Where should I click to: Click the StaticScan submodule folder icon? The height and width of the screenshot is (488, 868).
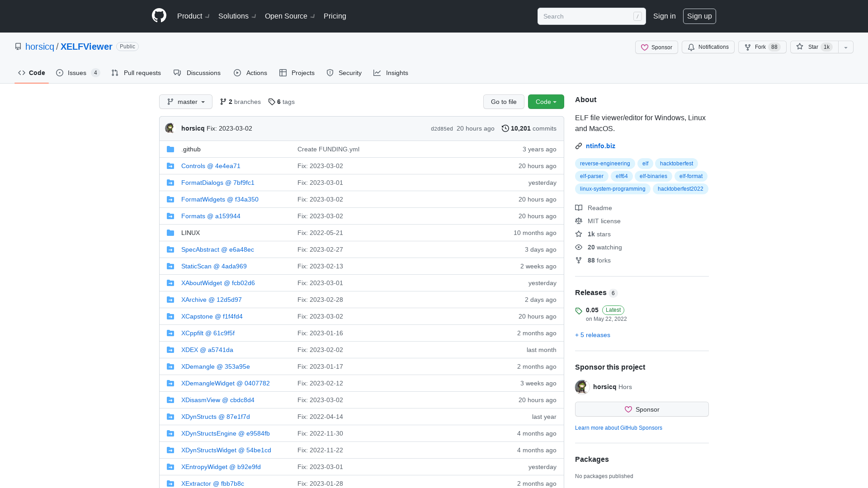170,266
